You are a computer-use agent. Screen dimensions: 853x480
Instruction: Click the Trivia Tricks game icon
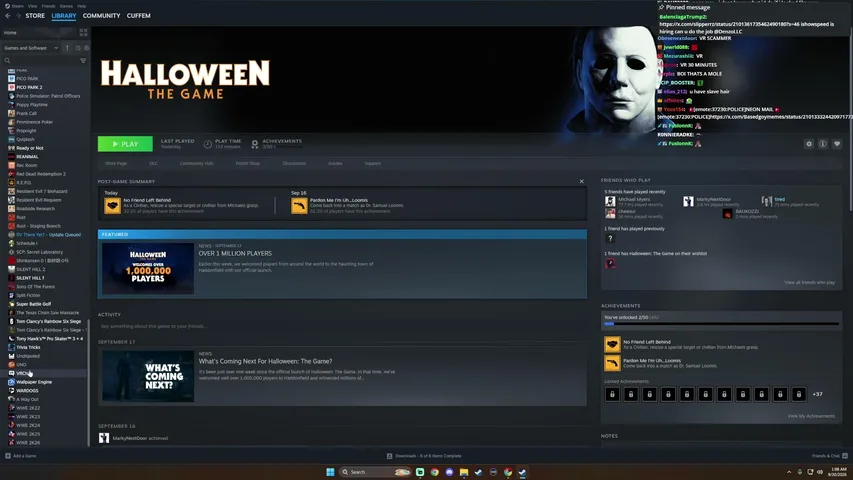tap(11, 347)
